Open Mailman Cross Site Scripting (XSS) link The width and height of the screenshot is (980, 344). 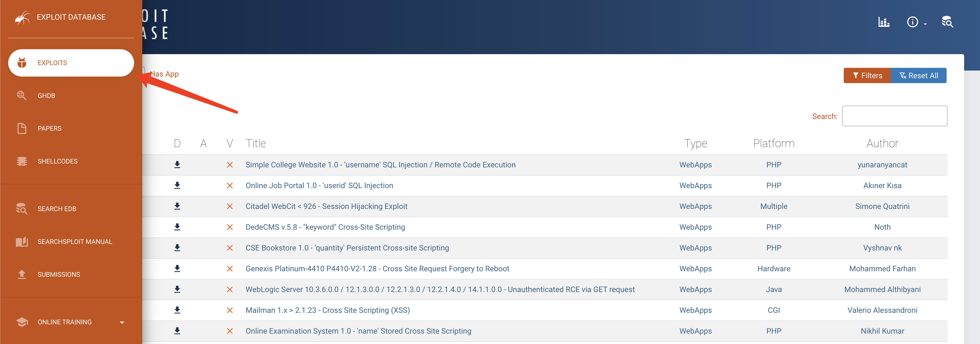click(327, 310)
